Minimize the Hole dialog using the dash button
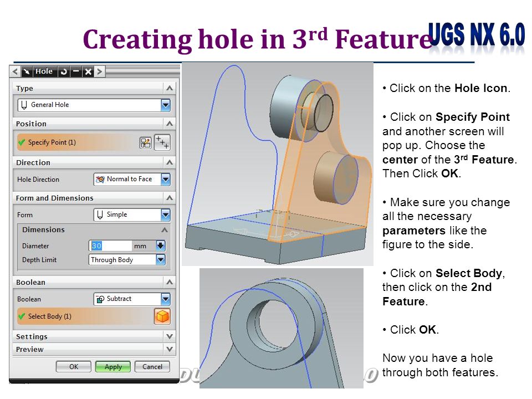 coord(76,71)
